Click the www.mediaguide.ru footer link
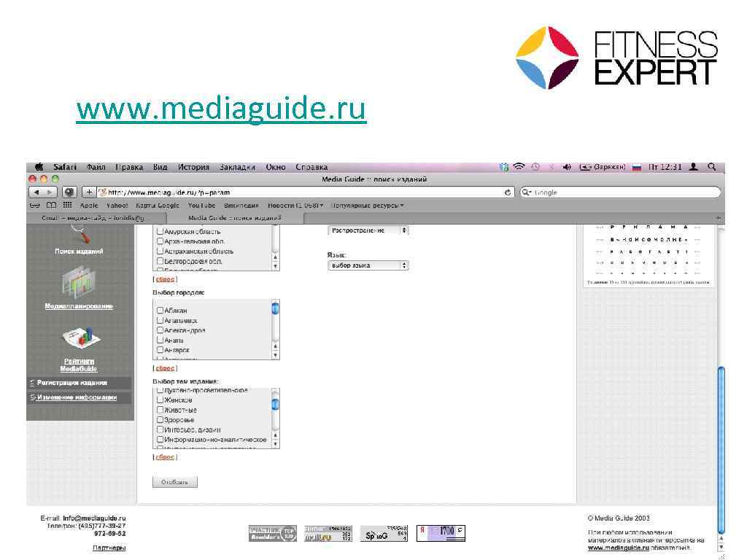 pyautogui.click(x=618, y=548)
